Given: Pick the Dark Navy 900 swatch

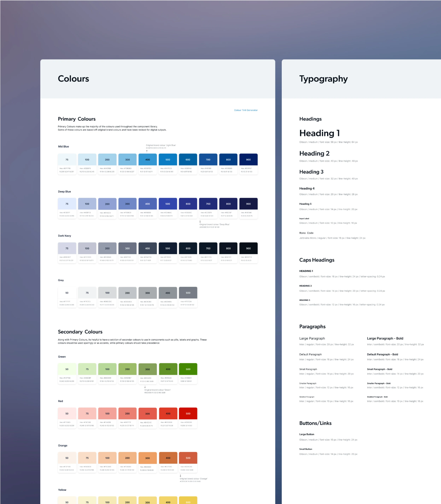Looking at the screenshot, I should click(x=249, y=253).
